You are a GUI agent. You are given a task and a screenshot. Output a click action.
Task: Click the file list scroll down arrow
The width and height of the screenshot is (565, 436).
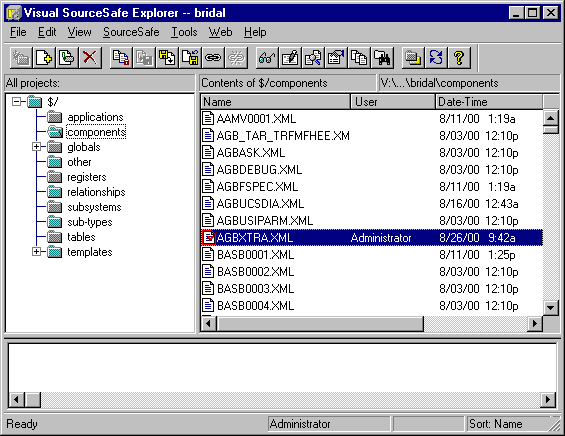click(550, 308)
